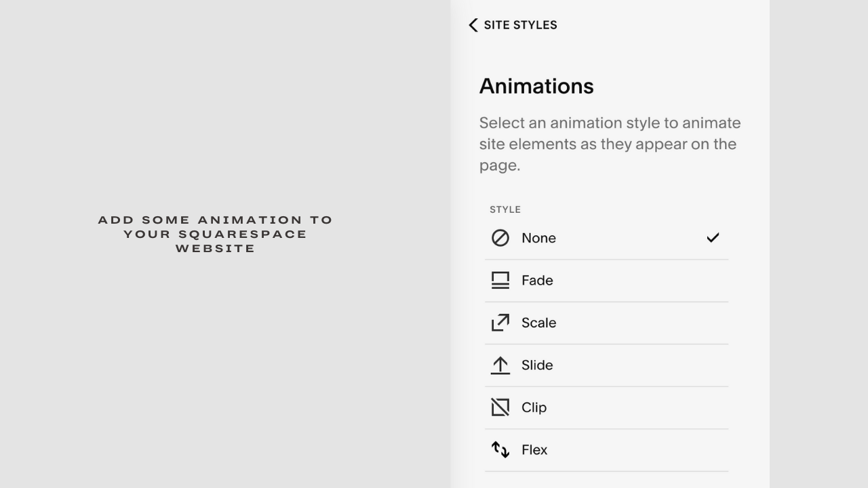Pick the Slide animation style
Screen dimensions: 868x488
[x=606, y=365]
